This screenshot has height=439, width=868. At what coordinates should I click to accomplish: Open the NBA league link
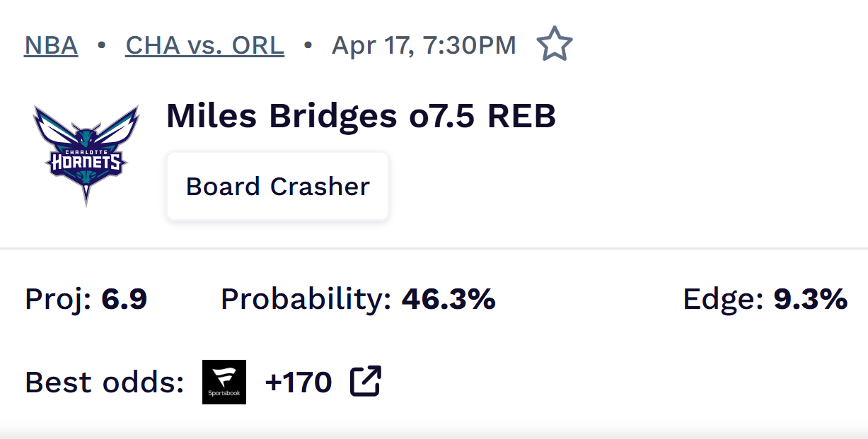(x=51, y=45)
